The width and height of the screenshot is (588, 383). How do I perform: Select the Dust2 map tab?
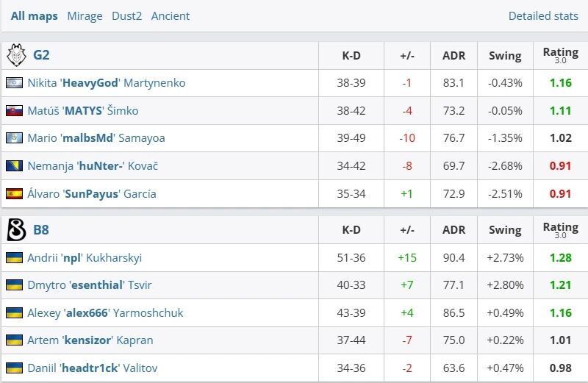tap(126, 15)
